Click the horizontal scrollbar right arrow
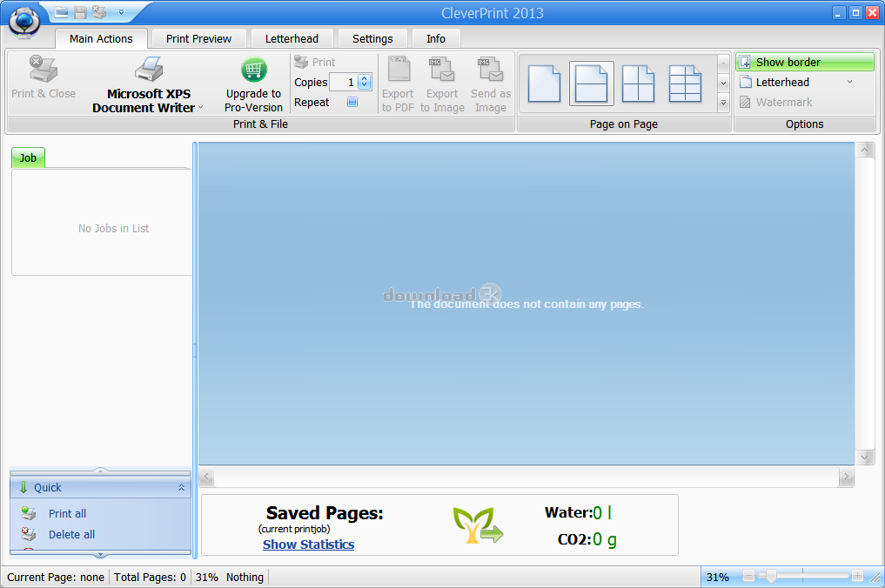This screenshot has width=885, height=588. coord(846,477)
